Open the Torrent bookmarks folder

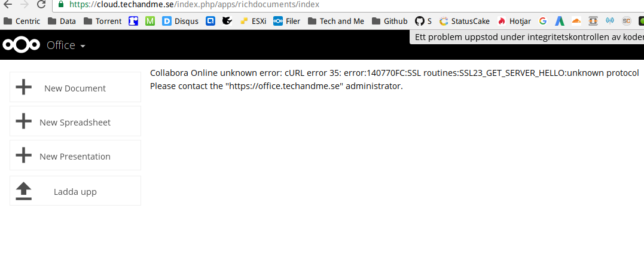pos(102,21)
